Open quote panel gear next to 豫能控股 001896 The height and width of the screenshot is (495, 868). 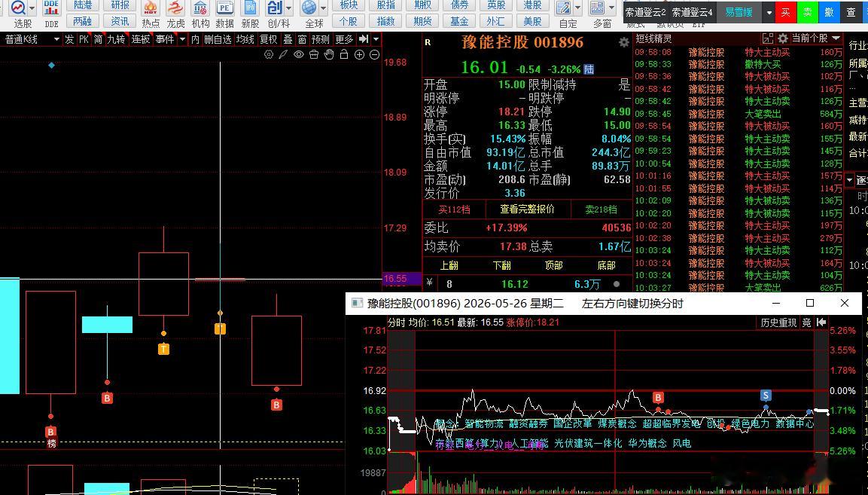(x=624, y=43)
